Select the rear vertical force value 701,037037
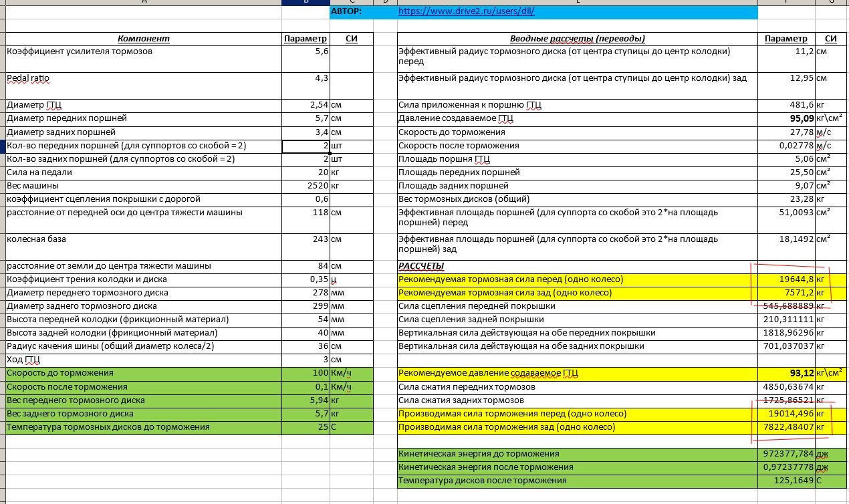The image size is (849, 504). click(786, 346)
